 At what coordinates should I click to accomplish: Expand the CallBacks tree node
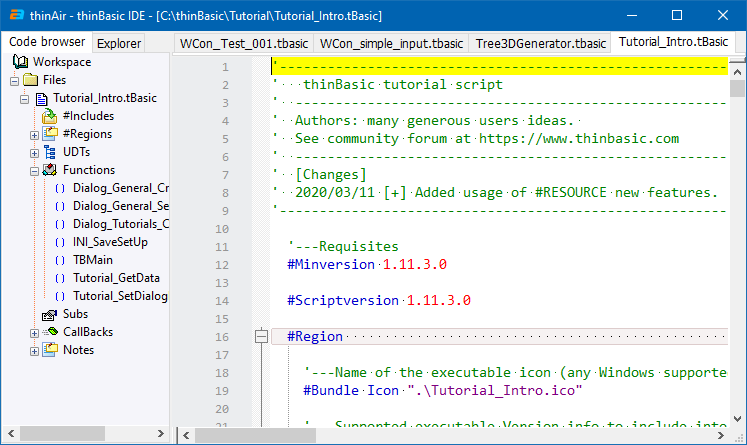tap(34, 332)
